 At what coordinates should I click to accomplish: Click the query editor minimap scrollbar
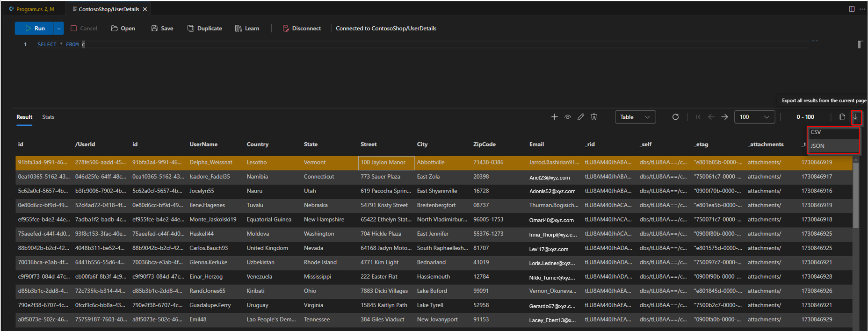[860, 44]
